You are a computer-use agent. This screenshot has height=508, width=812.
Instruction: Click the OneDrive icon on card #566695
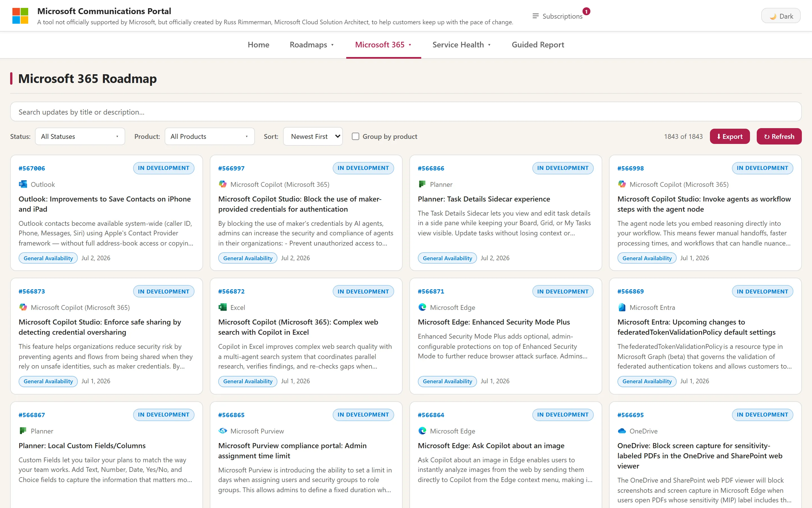point(622,431)
